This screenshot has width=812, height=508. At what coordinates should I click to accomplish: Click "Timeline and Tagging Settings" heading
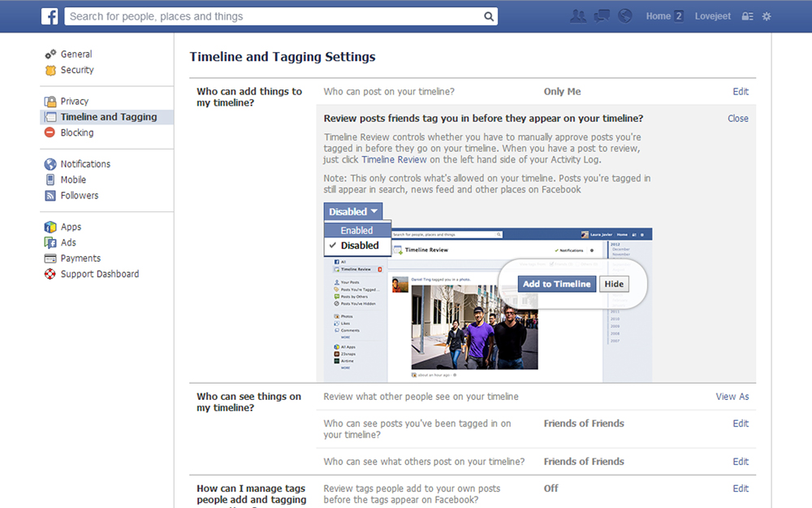point(283,57)
